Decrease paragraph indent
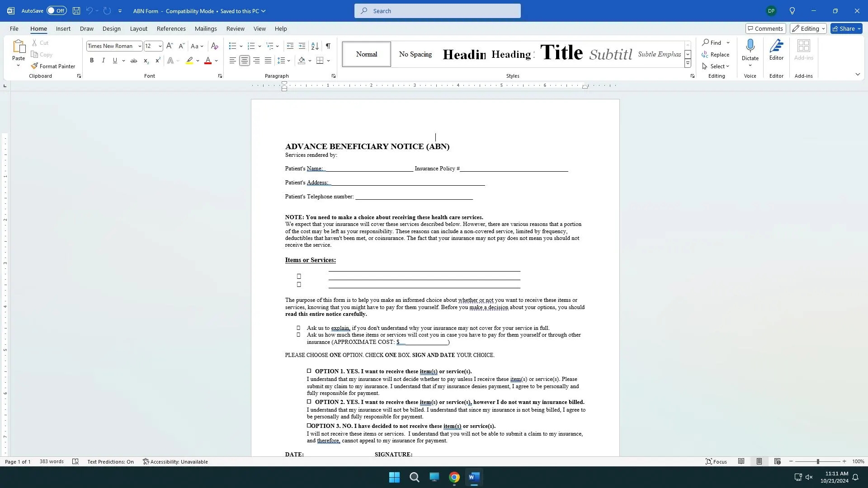 [290, 46]
